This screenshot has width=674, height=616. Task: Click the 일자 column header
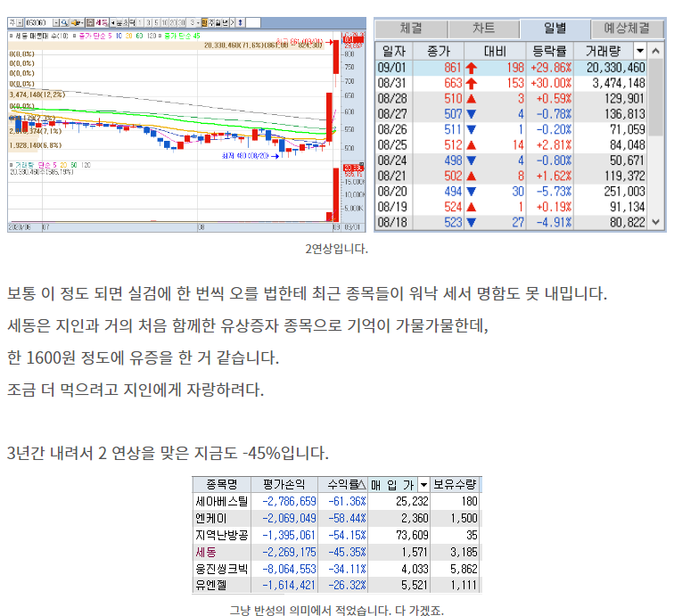394,52
